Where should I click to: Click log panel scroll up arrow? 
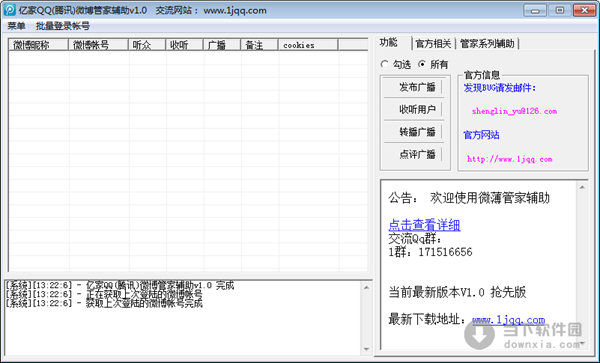pos(366,287)
